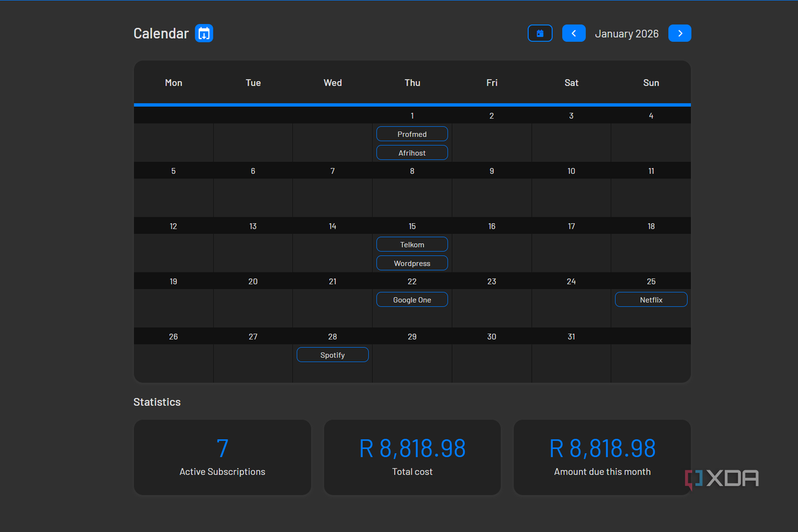Click day number 28 in calendar

tap(333, 337)
